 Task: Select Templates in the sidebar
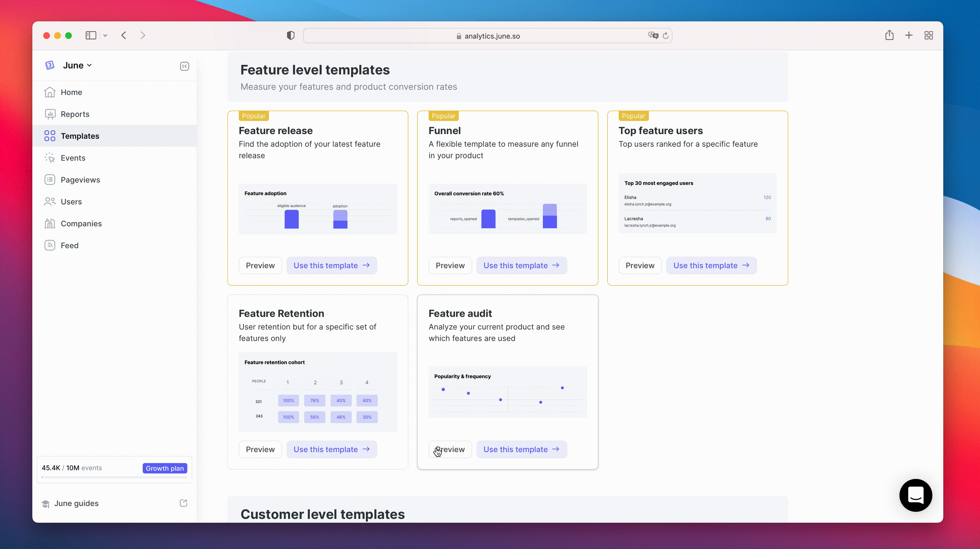click(x=114, y=136)
